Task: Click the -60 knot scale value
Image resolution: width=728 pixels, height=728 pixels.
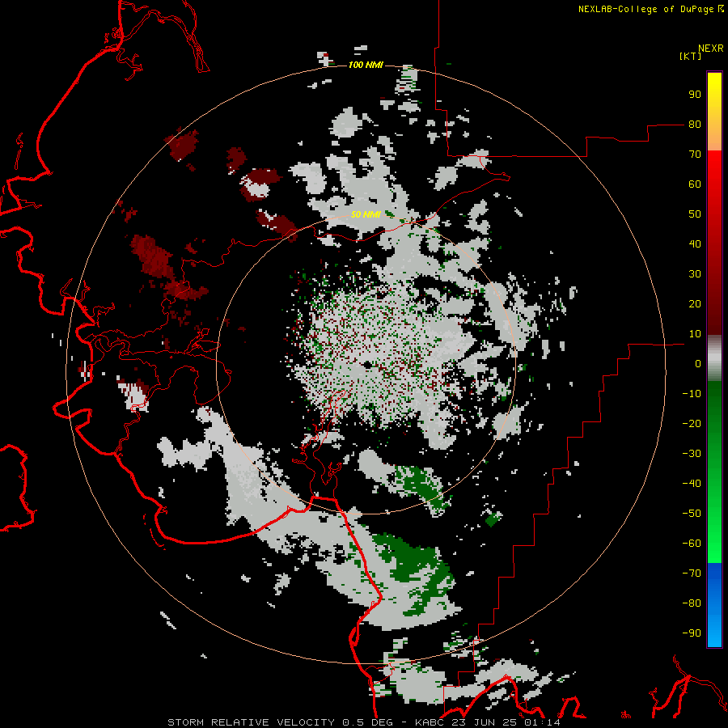Action: pyautogui.click(x=692, y=544)
